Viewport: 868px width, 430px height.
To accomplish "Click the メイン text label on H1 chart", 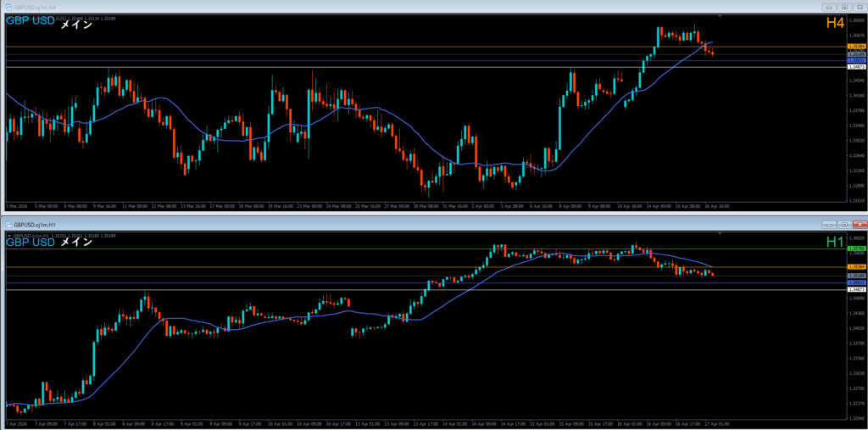I will click(75, 242).
